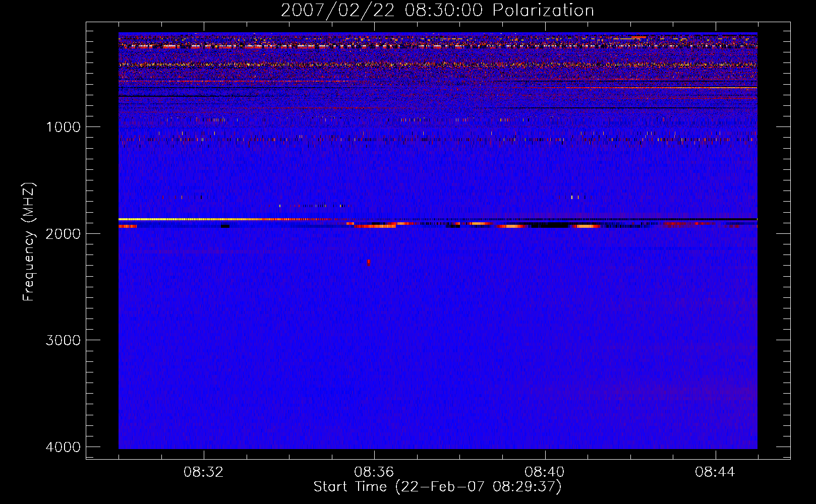This screenshot has width=816, height=504.
Task: Click the 08:36 time tick label
Action: 374,472
